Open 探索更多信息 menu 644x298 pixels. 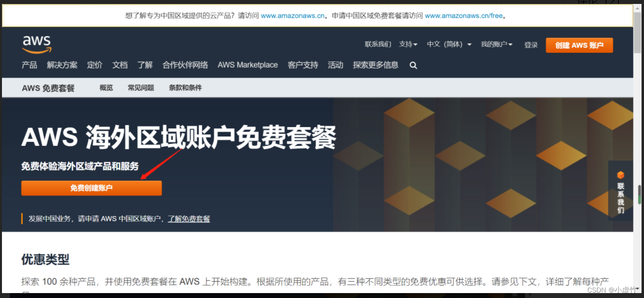(376, 65)
